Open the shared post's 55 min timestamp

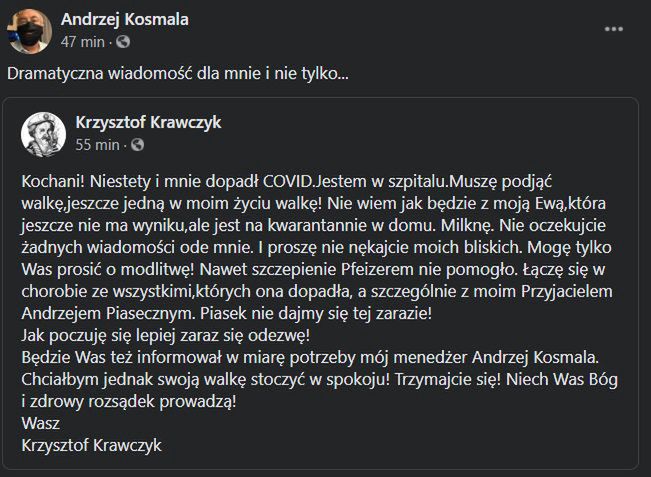pos(97,145)
